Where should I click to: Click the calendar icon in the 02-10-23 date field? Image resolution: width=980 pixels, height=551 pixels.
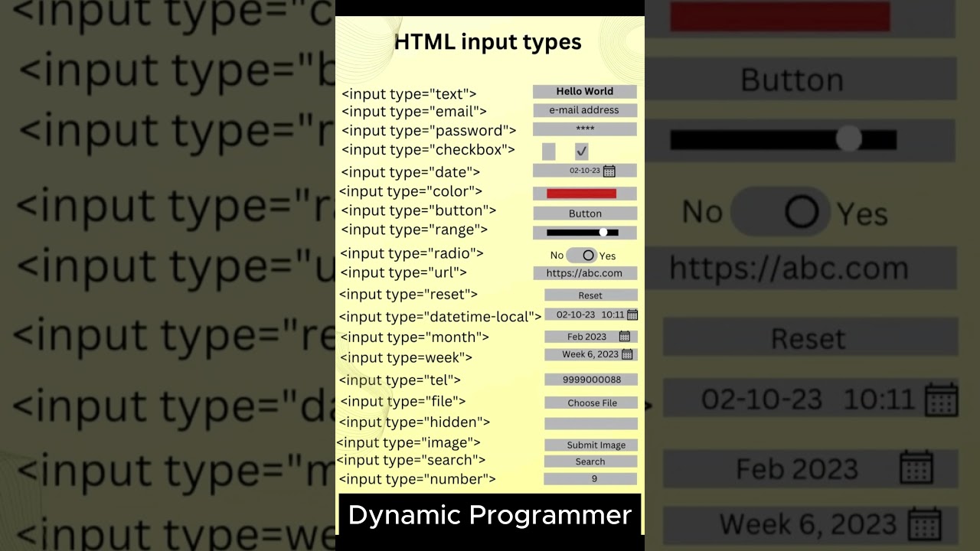tap(609, 171)
